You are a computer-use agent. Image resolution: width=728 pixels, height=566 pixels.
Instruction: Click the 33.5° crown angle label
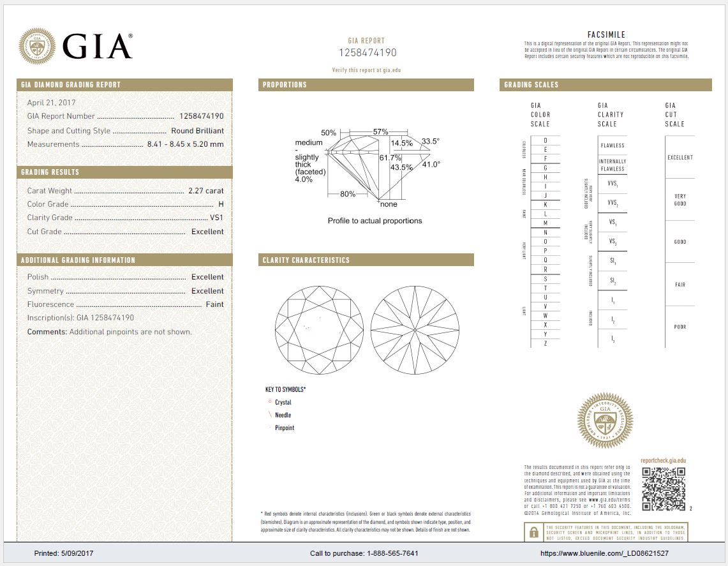[x=431, y=141]
